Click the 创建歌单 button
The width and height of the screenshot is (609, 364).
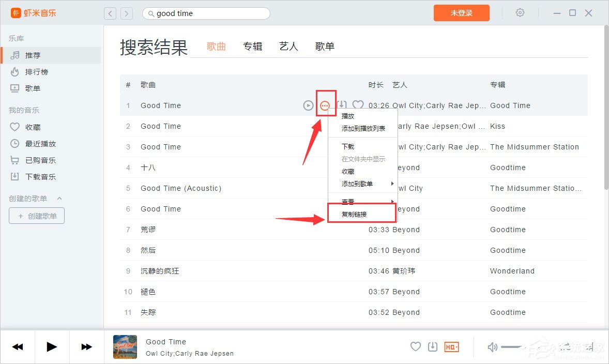click(36, 216)
